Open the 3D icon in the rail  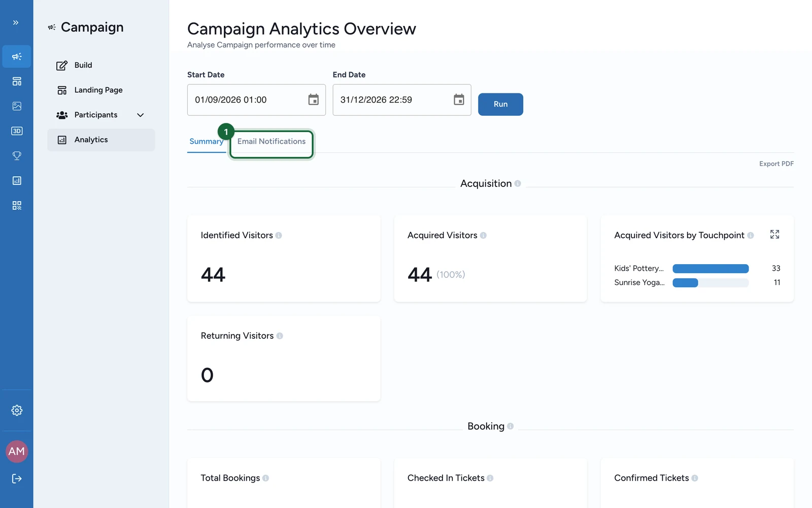[x=17, y=131]
